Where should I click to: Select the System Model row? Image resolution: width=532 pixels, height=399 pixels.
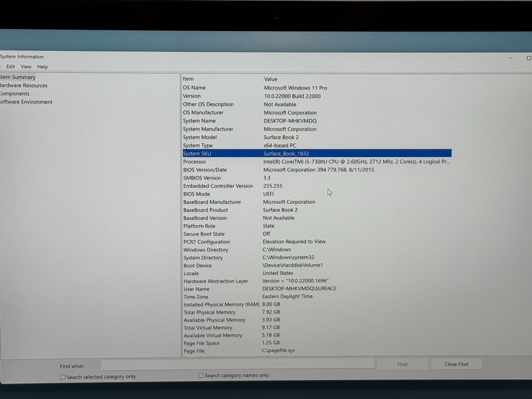tap(317, 137)
